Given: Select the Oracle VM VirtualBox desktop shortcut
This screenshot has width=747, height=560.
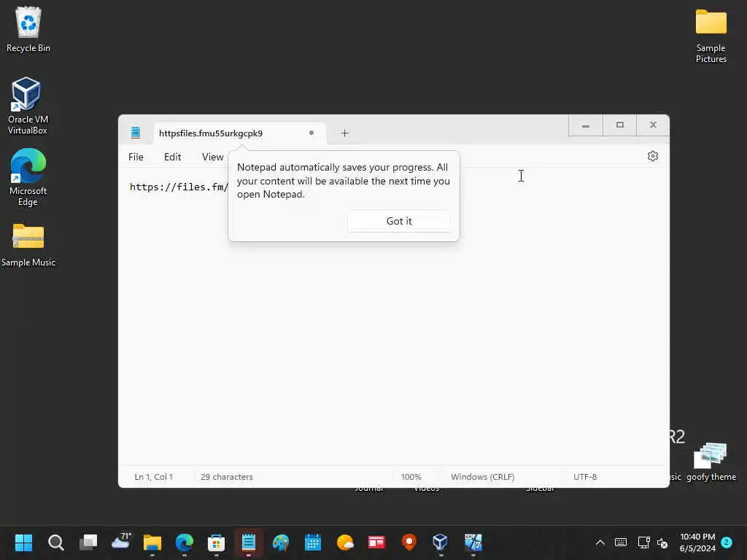Looking at the screenshot, I should coord(28,106).
